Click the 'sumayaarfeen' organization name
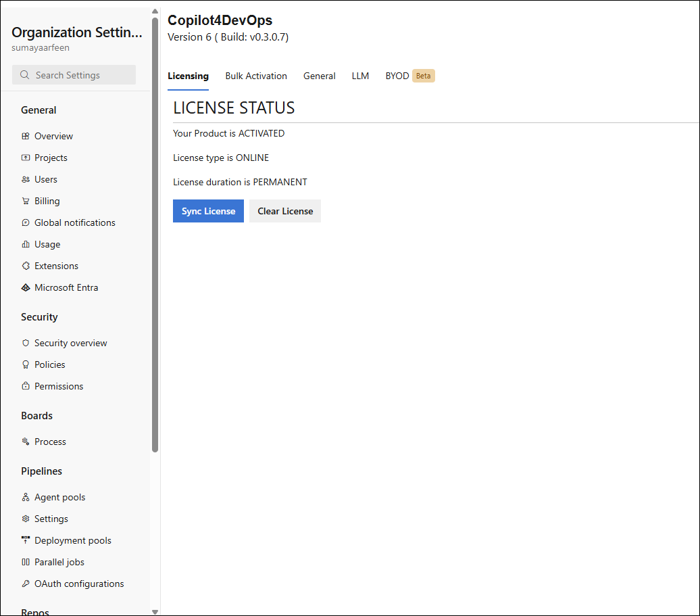Viewport: 700px width, 616px height. coord(40,48)
